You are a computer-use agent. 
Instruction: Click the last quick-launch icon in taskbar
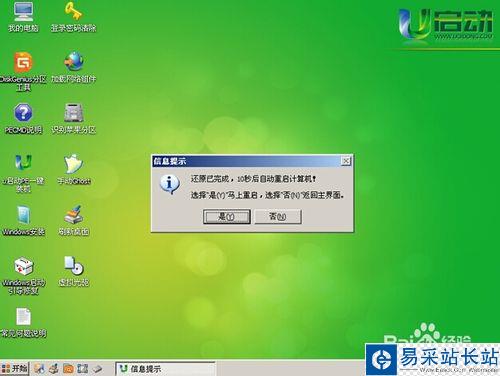coord(97,368)
